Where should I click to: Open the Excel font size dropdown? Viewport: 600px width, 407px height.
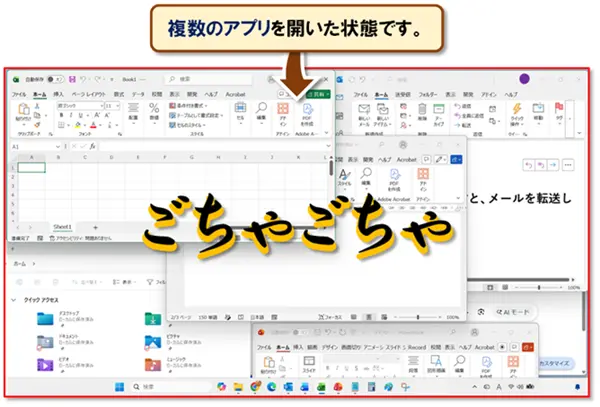tap(117, 106)
